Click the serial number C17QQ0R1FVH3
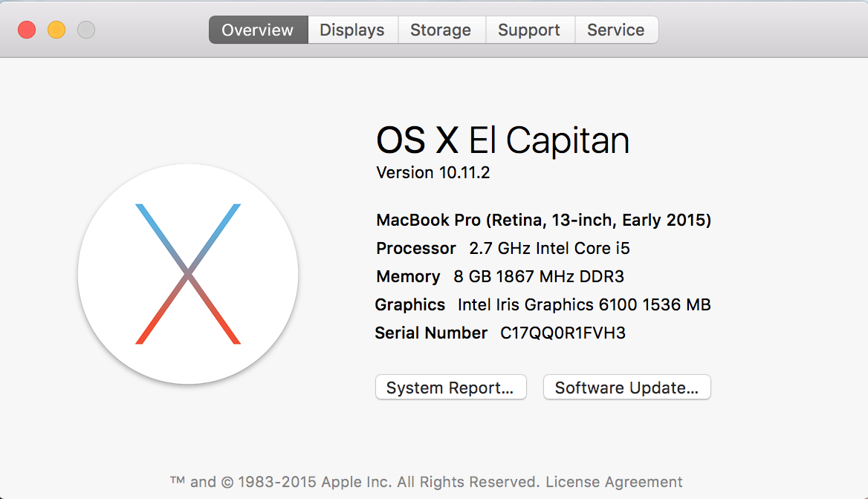This screenshot has width=868, height=499. 563,333
